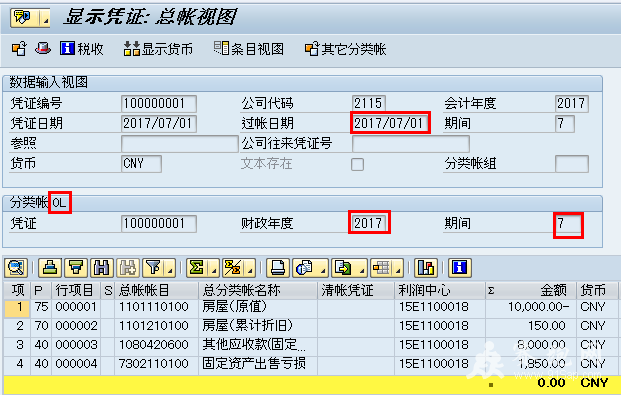The width and height of the screenshot is (621, 395).
Task: Click the set filter funnel icon
Action: [x=154, y=268]
